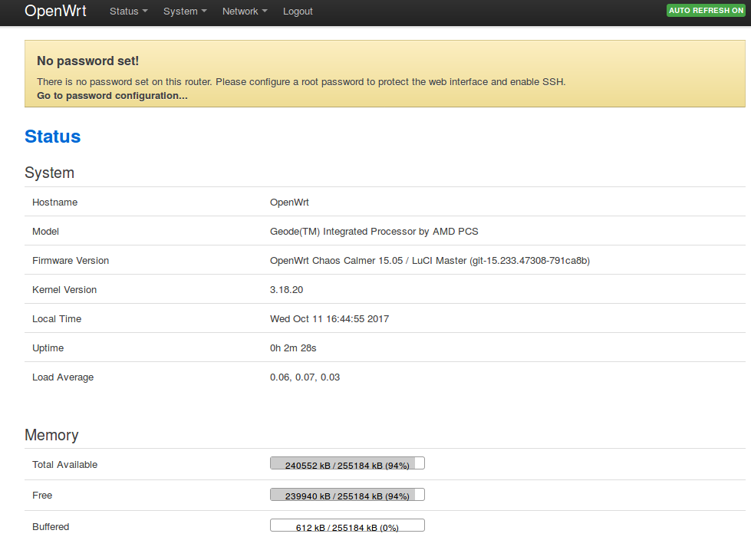Select the uptime value 0h 2m 28s
The image size is (751, 560).
pos(293,348)
